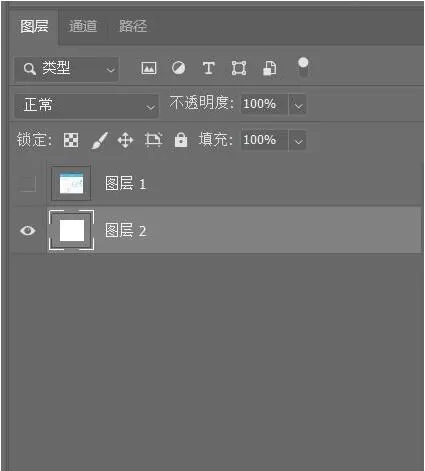Open the 正常 blend mode dropdown

point(86,105)
